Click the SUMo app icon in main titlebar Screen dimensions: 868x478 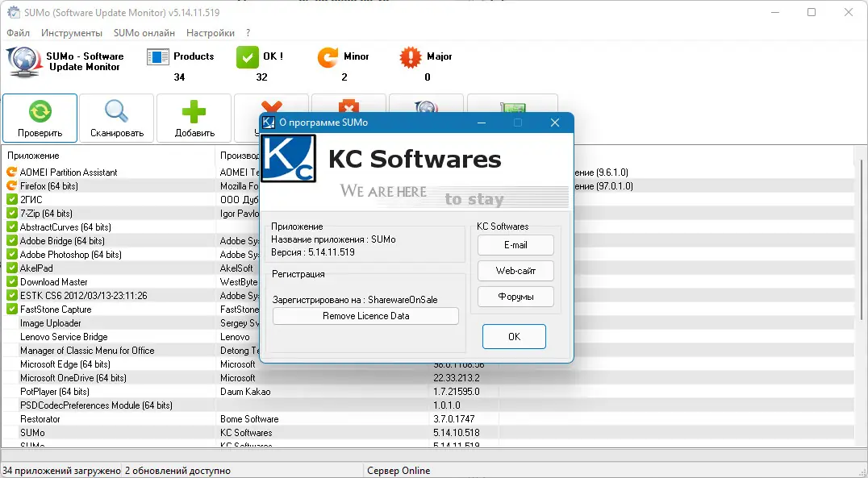tap(13, 12)
